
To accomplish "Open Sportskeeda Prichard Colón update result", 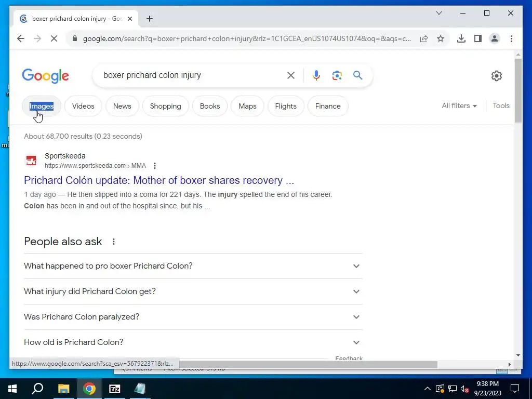I will coord(159,180).
